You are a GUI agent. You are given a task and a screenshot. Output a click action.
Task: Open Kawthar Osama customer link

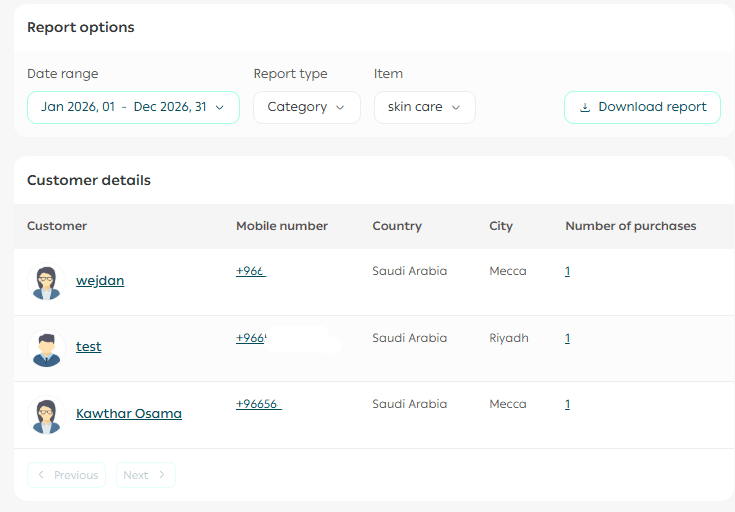[129, 414]
